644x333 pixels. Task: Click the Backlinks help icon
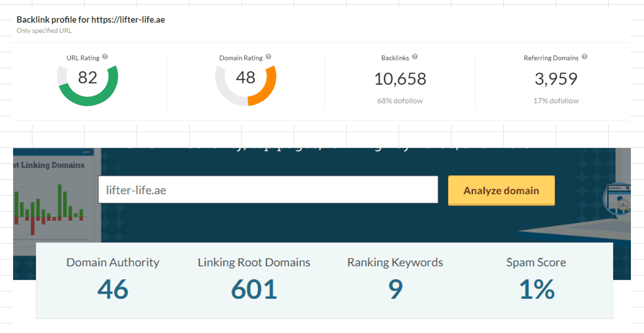(415, 57)
